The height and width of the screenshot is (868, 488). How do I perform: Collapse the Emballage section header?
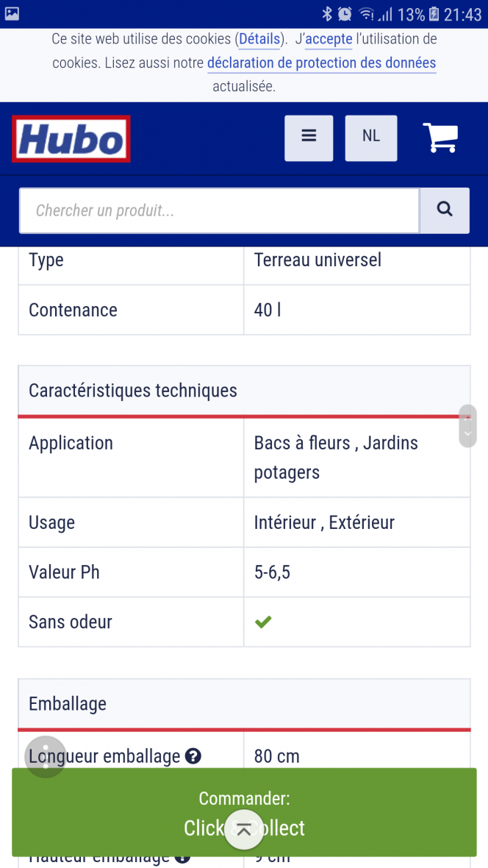point(244,704)
